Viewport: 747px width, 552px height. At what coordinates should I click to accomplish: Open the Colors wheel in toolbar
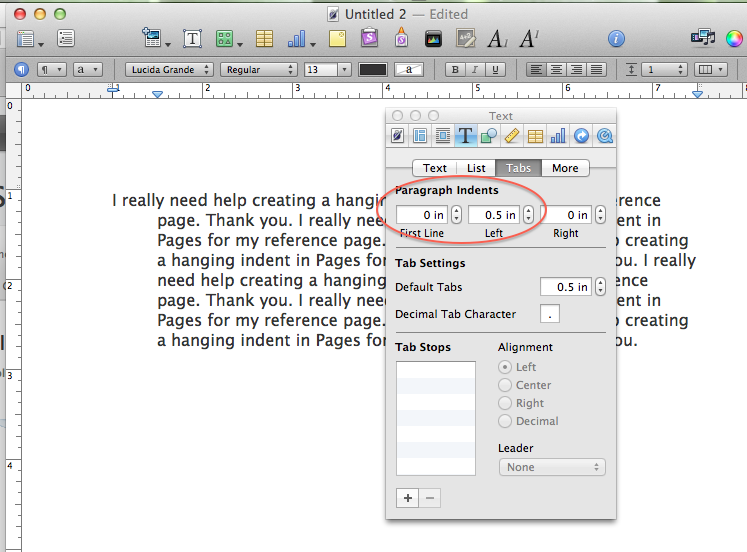coord(734,39)
